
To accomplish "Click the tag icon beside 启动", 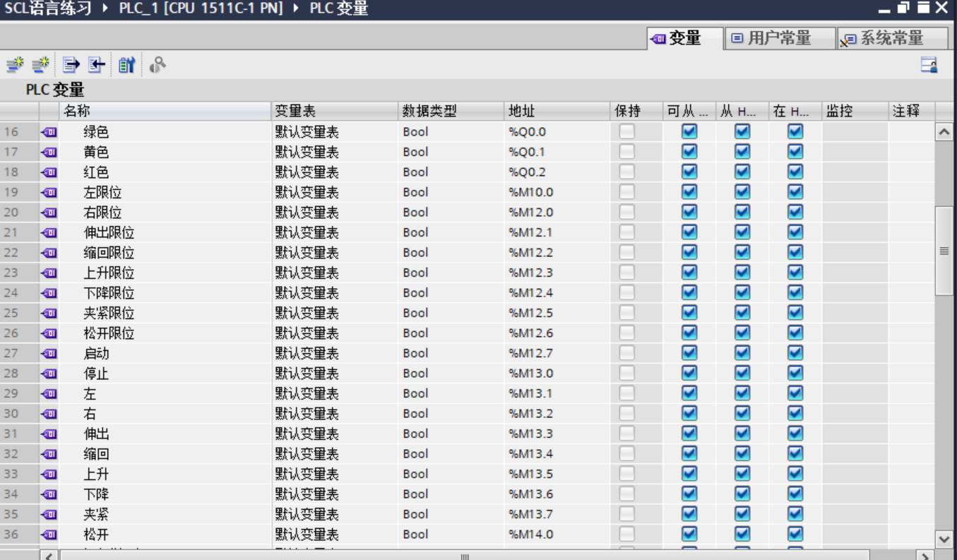I will (x=49, y=353).
